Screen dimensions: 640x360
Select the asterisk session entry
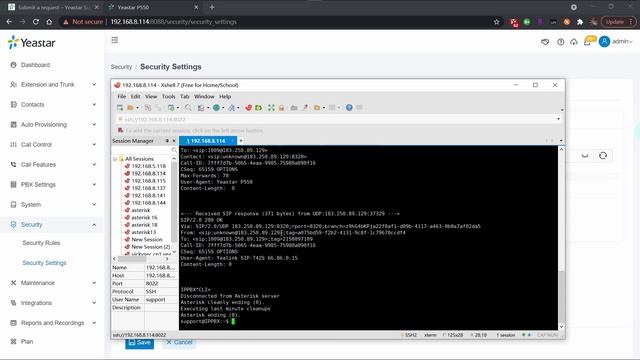pos(140,210)
